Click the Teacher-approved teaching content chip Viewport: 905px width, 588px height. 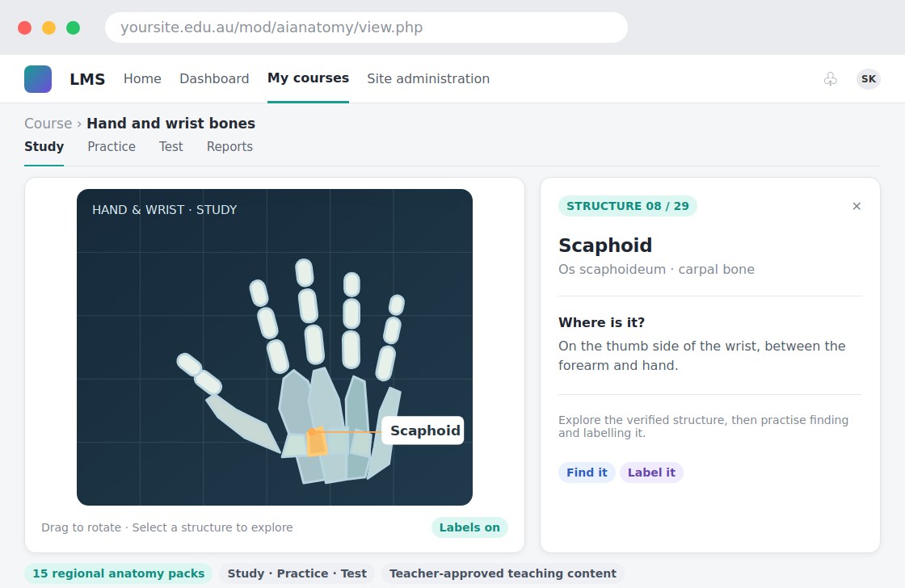pos(502,573)
